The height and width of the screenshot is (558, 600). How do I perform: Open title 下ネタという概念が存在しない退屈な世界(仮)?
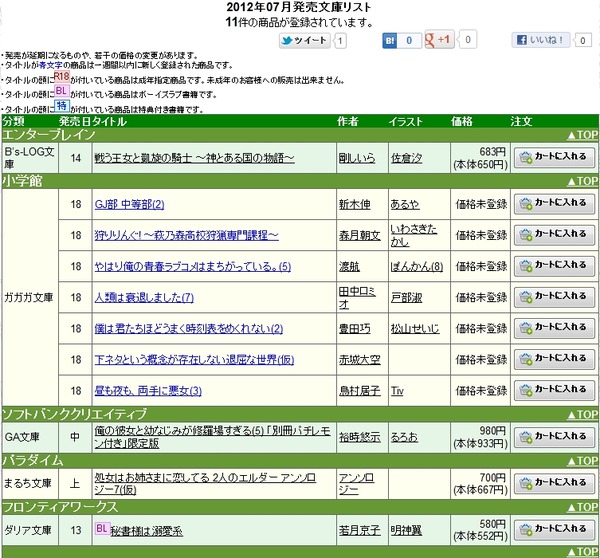tap(194, 360)
